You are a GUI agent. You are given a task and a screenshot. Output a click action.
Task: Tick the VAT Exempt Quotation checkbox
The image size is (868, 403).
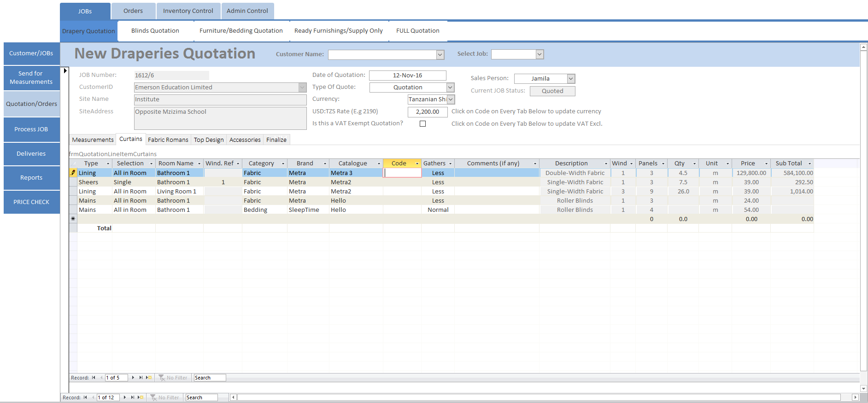(422, 123)
